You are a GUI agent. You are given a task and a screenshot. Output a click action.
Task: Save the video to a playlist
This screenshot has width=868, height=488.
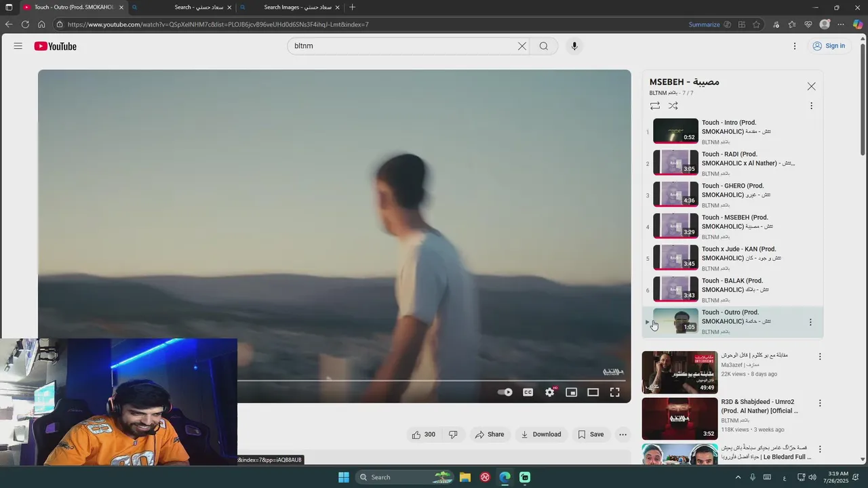click(x=591, y=434)
